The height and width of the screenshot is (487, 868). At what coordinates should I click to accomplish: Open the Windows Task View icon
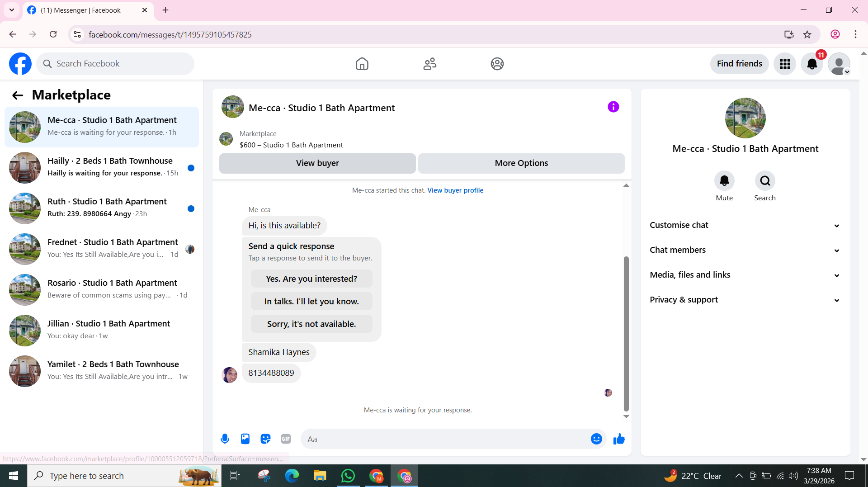click(x=235, y=476)
